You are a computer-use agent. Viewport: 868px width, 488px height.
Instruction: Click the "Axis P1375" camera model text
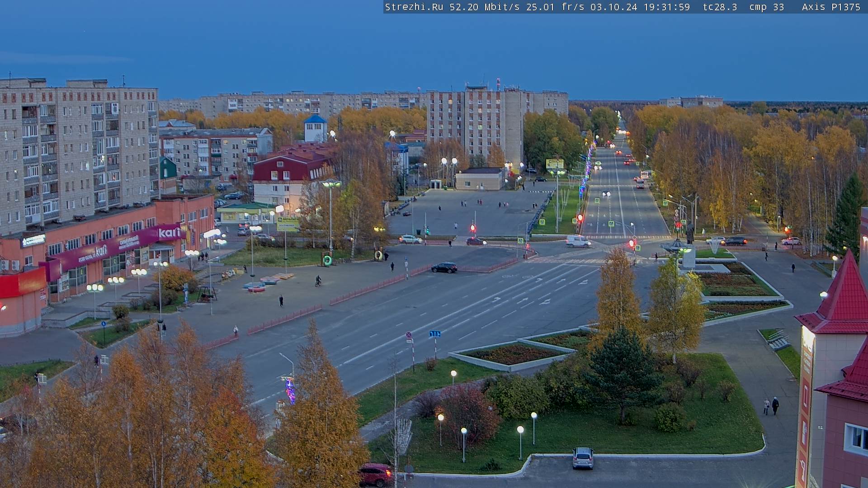click(831, 7)
